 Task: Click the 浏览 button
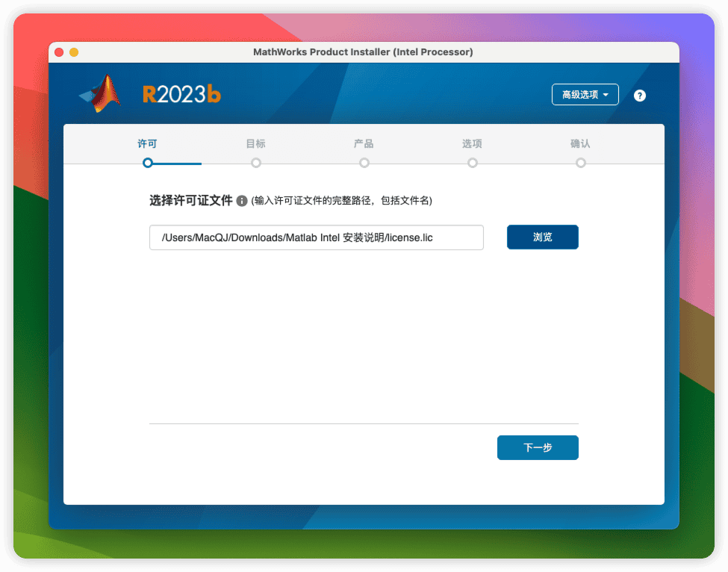pyautogui.click(x=542, y=237)
